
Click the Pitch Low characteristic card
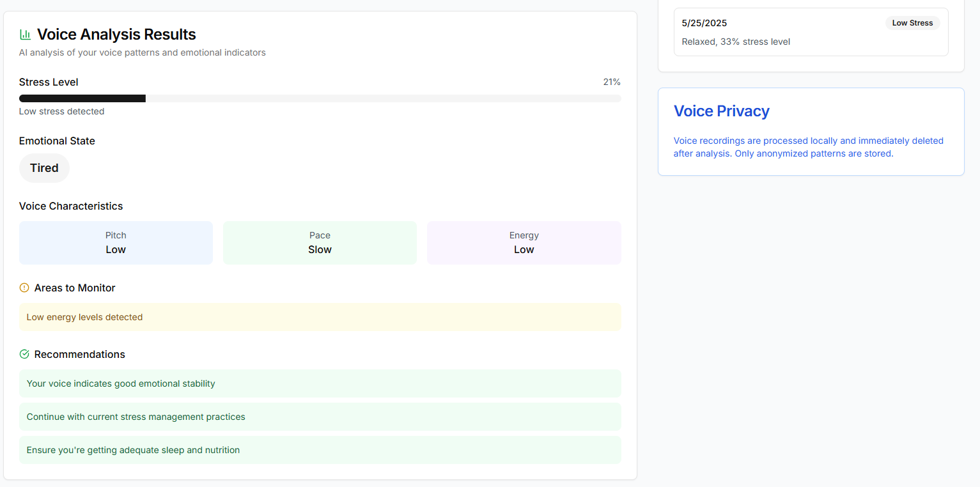[116, 243]
